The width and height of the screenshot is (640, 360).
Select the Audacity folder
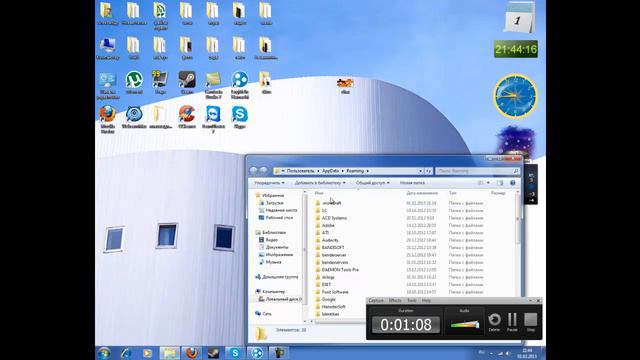330,240
